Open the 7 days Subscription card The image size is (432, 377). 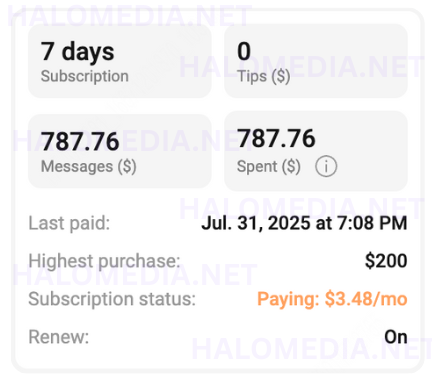click(120, 61)
